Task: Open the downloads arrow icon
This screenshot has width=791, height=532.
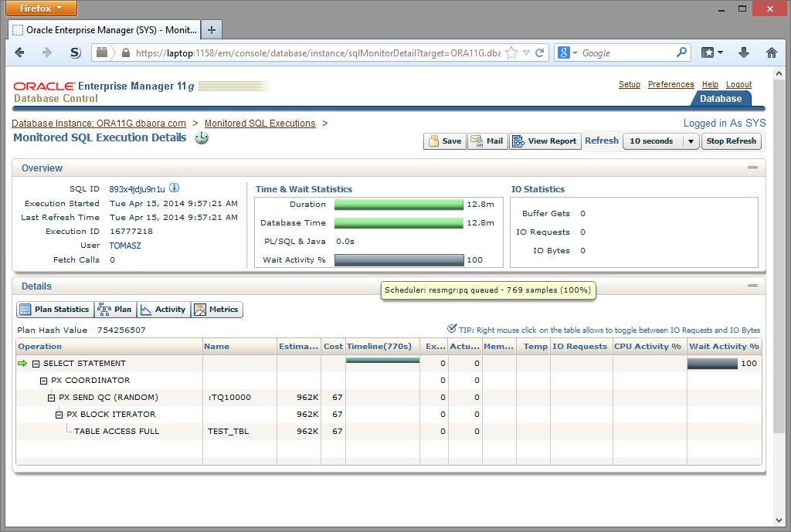Action: click(744, 53)
